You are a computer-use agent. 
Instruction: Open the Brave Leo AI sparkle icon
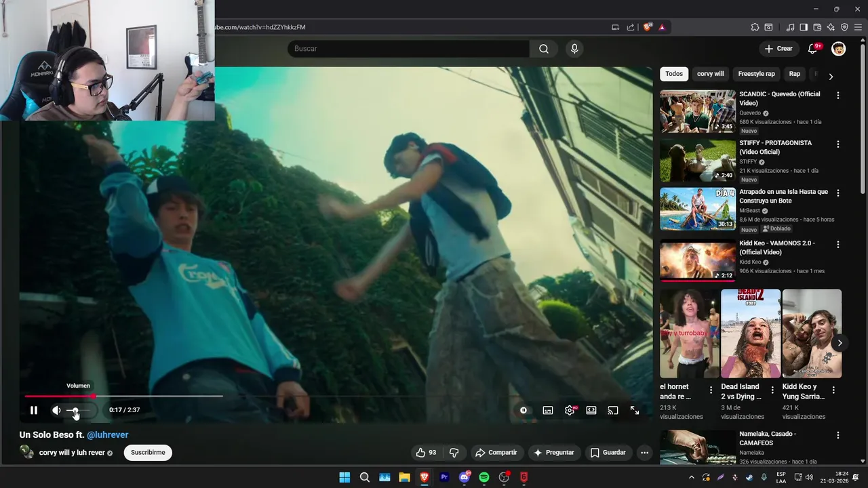click(831, 27)
